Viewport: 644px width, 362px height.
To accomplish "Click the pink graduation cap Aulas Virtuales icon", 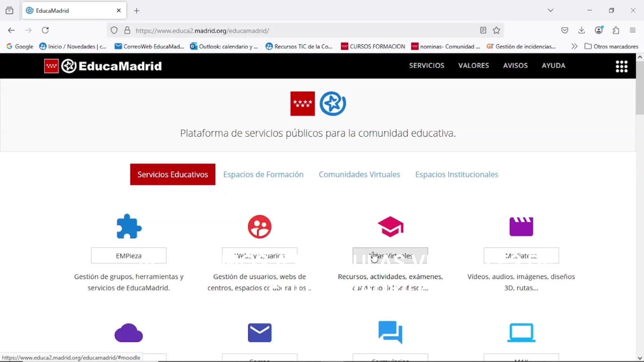I will click(x=390, y=227).
